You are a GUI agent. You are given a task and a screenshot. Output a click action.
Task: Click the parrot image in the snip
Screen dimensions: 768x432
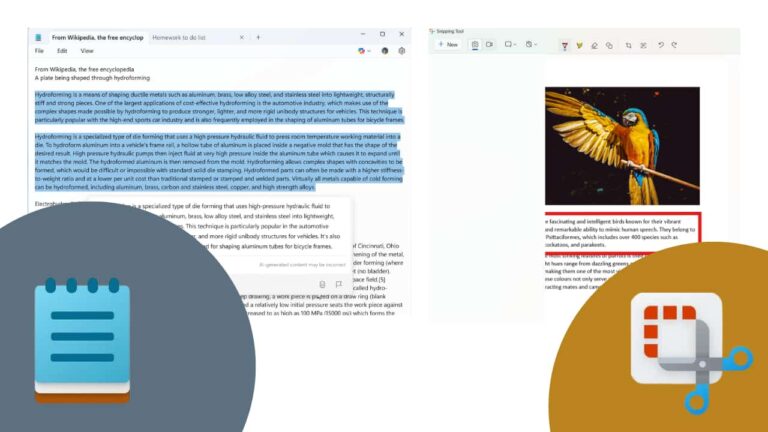622,146
